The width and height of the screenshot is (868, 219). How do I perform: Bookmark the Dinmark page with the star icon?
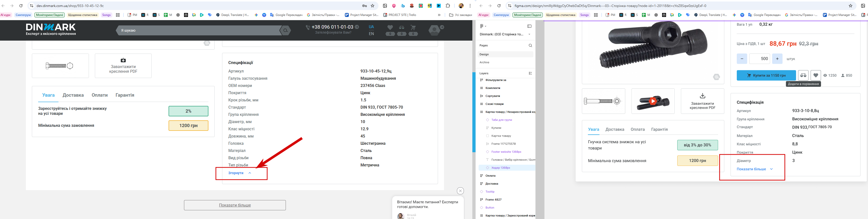click(x=372, y=6)
